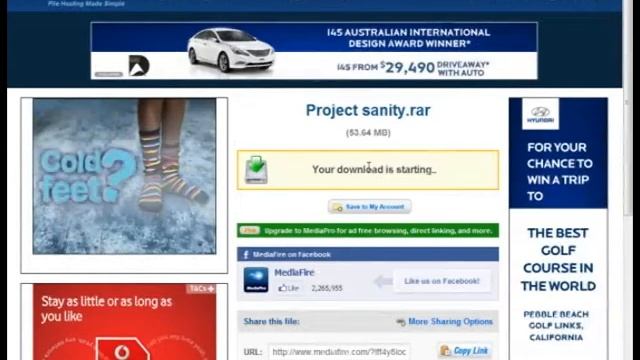Open the Hyundai i45 design award banner ad
Image resolution: width=640 pixels, height=360 pixels.
click(314, 51)
